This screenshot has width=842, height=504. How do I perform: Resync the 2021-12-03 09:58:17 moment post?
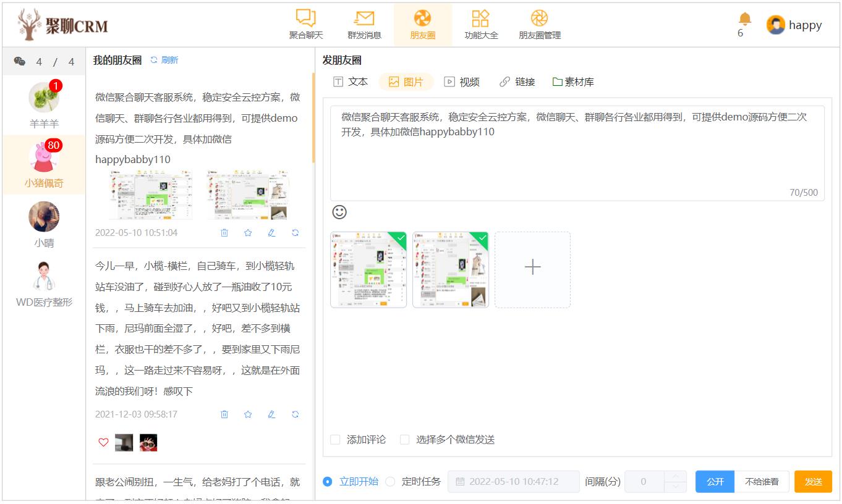point(296,414)
